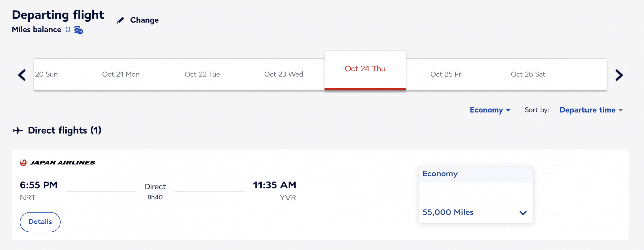644x250 pixels.
Task: Click the Change link text
Action: pos(144,20)
